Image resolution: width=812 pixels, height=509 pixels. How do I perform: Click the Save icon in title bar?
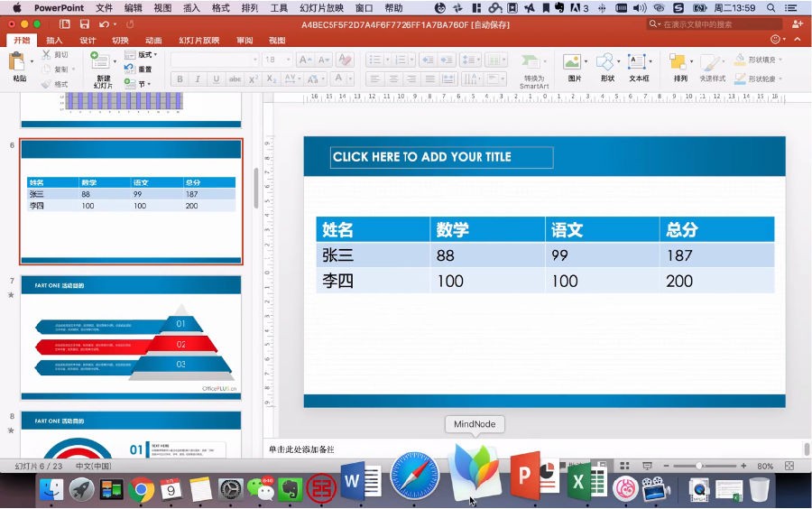tap(85, 24)
